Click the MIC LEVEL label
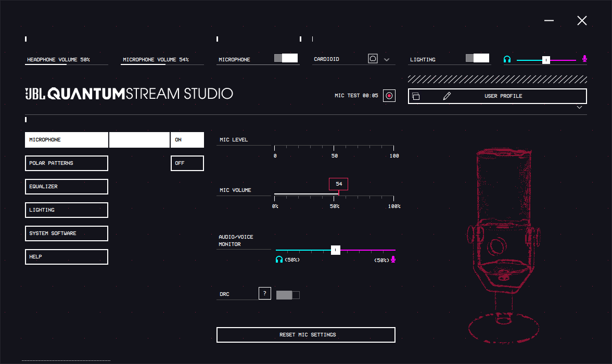612x364 pixels. pyautogui.click(x=233, y=140)
